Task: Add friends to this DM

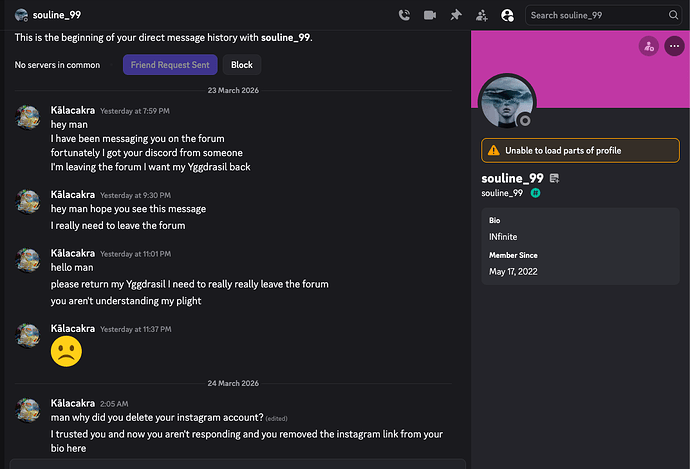Action: 482,15
